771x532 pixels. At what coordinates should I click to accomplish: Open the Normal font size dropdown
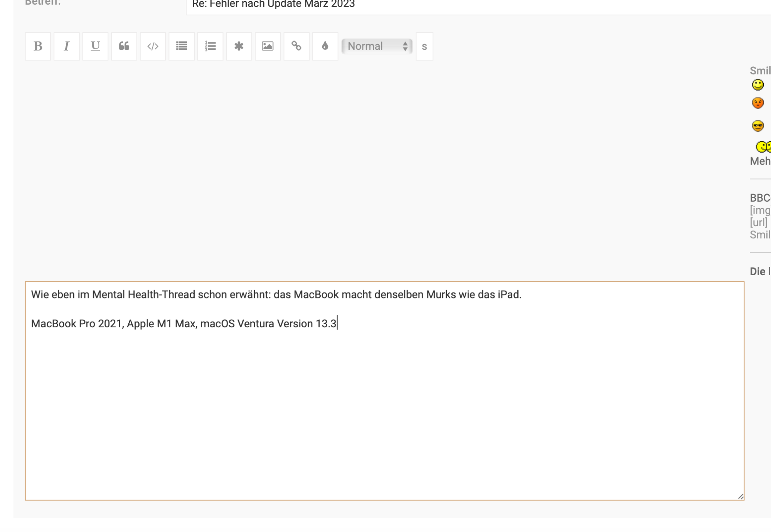pyautogui.click(x=377, y=46)
